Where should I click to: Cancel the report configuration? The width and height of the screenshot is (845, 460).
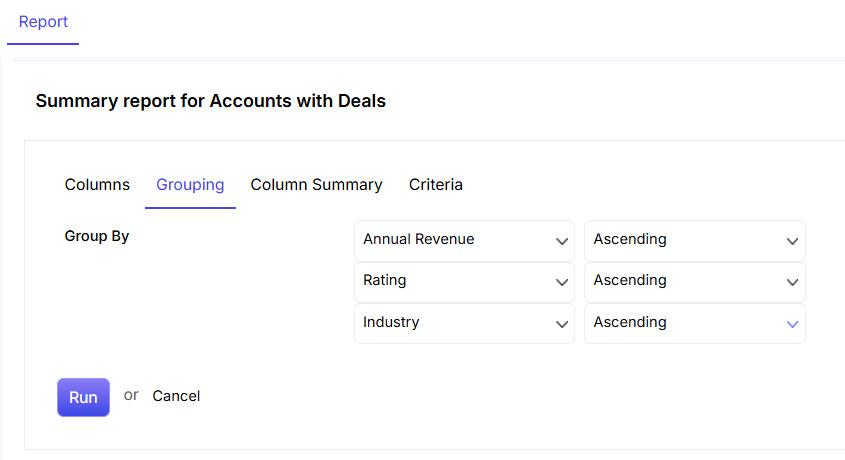pos(176,396)
